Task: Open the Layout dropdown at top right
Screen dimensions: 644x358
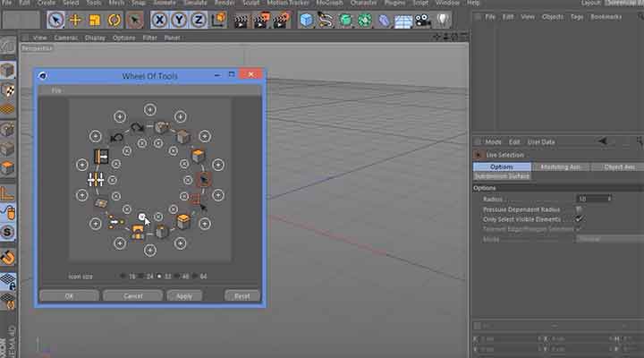Action: (623, 4)
